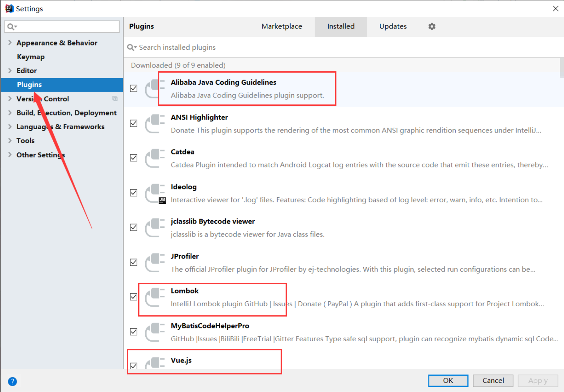
Task: Click the Lombok plugin icon
Action: point(155,297)
